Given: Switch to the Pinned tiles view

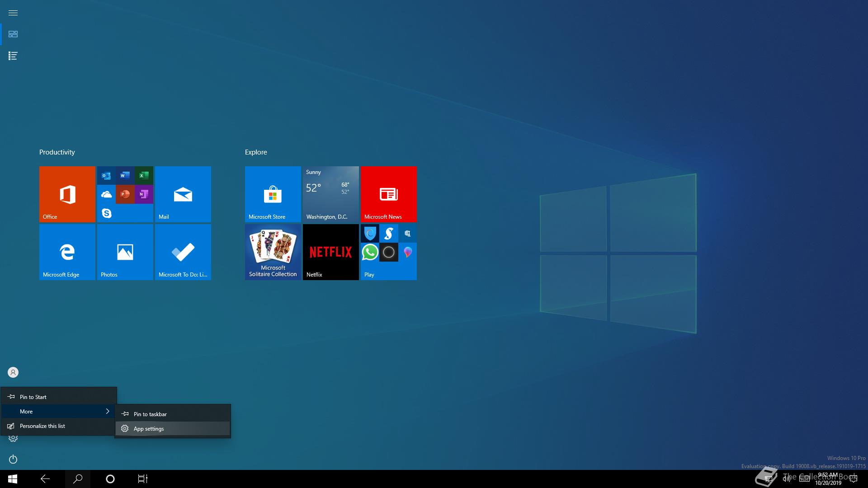Looking at the screenshot, I should coord(13,34).
